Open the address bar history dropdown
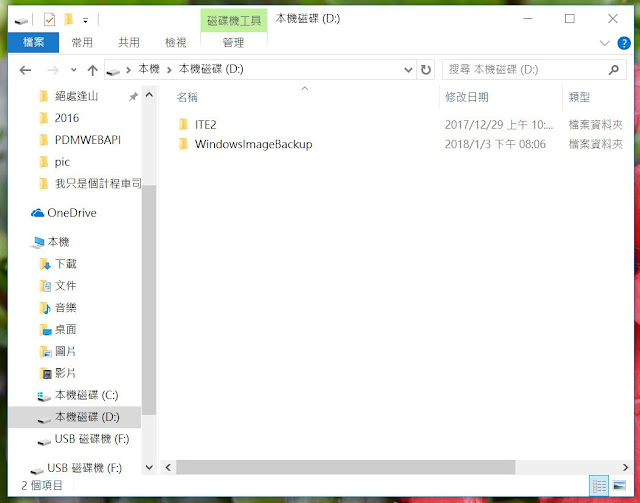Image resolution: width=640 pixels, height=503 pixels. 408,70
